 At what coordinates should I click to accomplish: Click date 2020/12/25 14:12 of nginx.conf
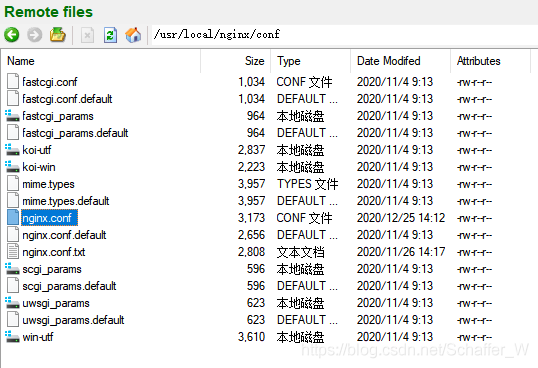point(401,218)
